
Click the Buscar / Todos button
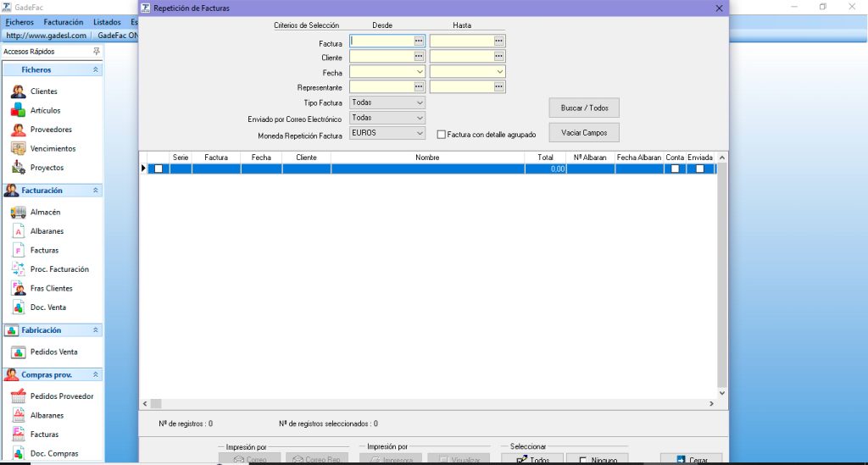click(x=584, y=108)
